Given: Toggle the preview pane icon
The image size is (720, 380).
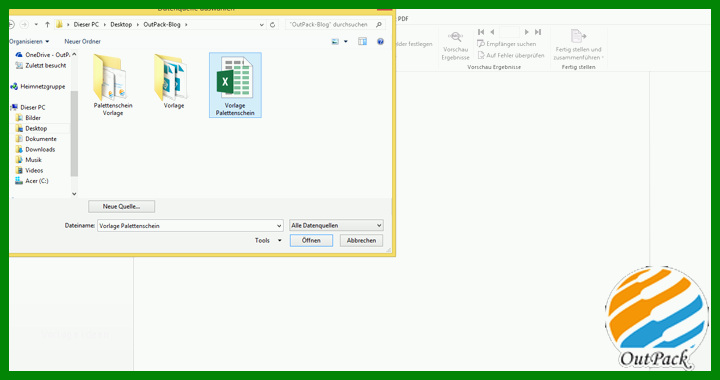Looking at the screenshot, I should pos(362,41).
